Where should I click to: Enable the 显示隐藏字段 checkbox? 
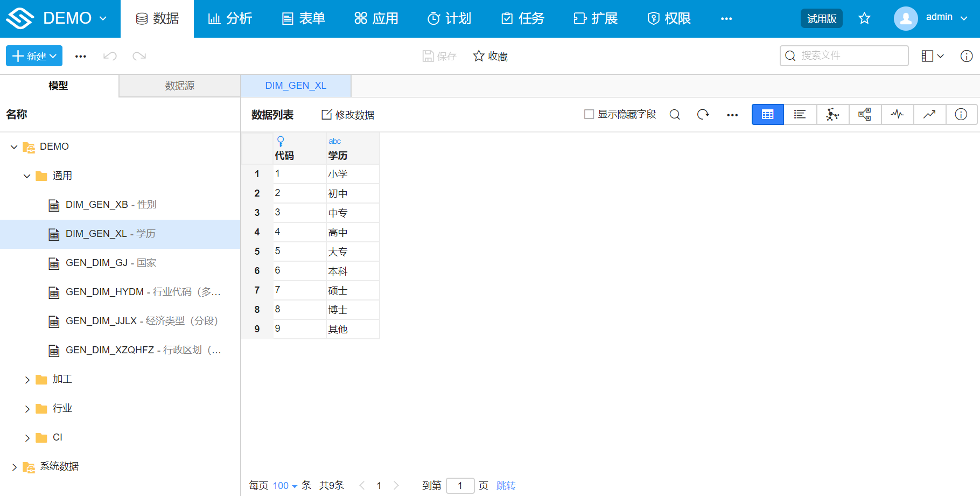(588, 114)
